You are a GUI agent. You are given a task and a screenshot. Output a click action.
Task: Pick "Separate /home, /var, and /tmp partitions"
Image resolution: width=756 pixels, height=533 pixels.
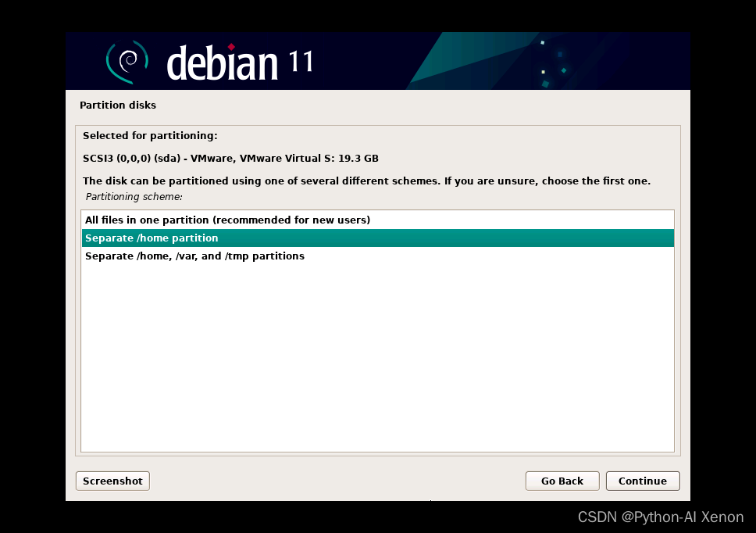pos(194,256)
